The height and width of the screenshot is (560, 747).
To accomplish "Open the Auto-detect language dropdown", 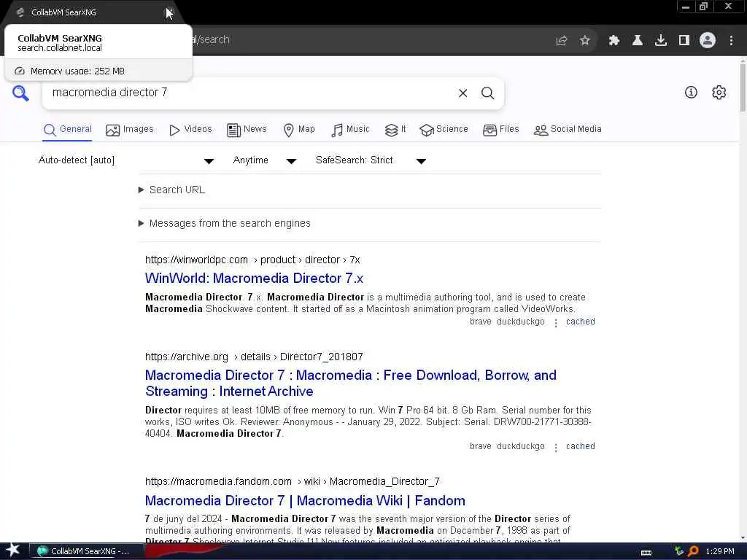I will [x=125, y=160].
